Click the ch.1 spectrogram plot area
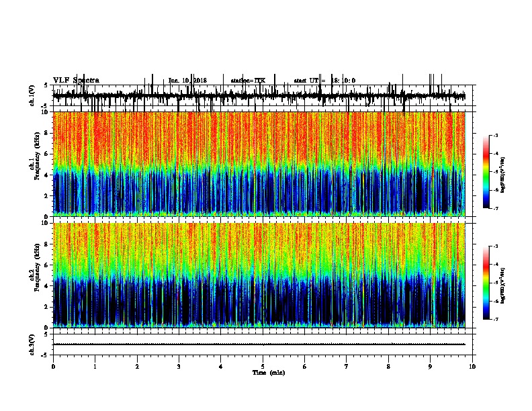 click(x=259, y=164)
